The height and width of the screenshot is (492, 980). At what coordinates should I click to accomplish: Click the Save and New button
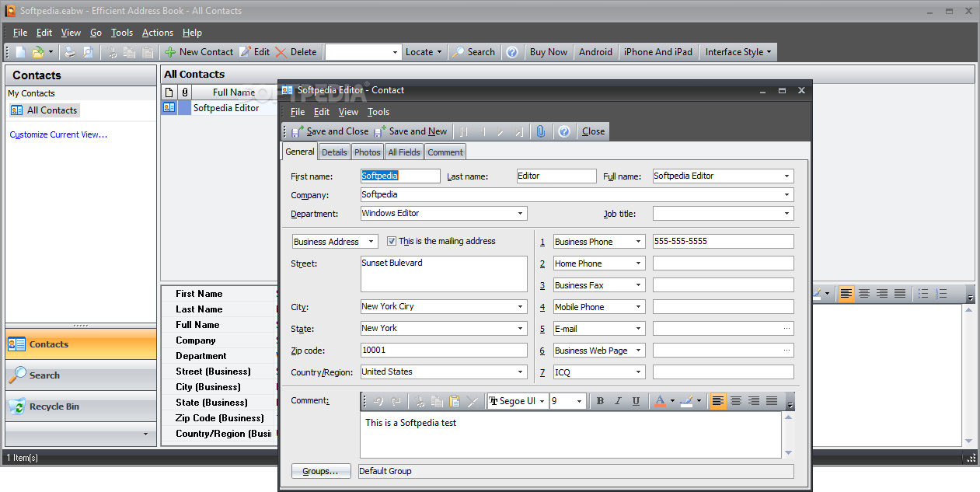click(410, 131)
